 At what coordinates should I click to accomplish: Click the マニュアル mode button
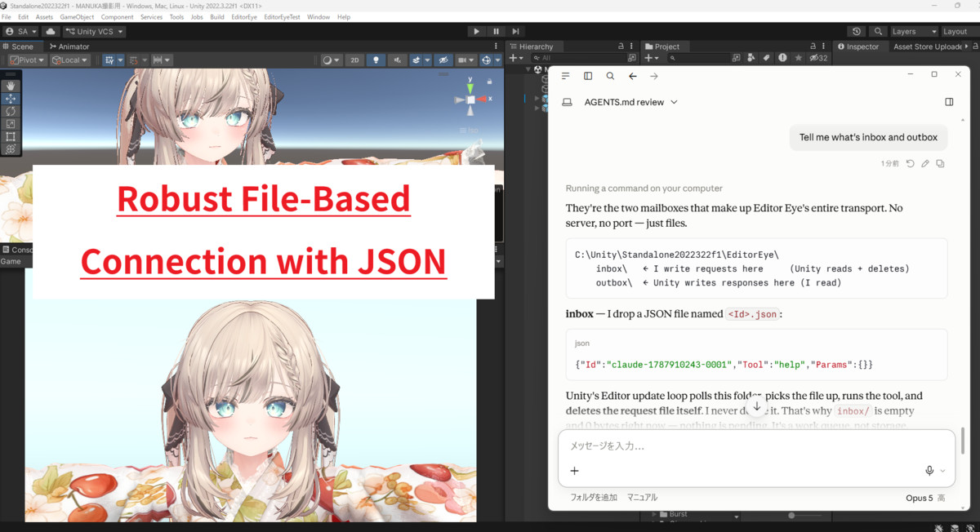click(642, 497)
